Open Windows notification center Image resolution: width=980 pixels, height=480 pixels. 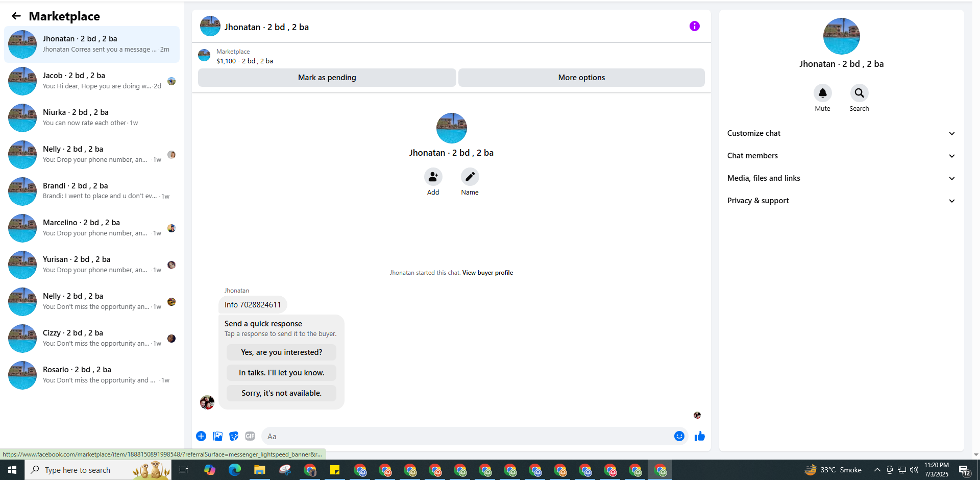pyautogui.click(x=964, y=470)
